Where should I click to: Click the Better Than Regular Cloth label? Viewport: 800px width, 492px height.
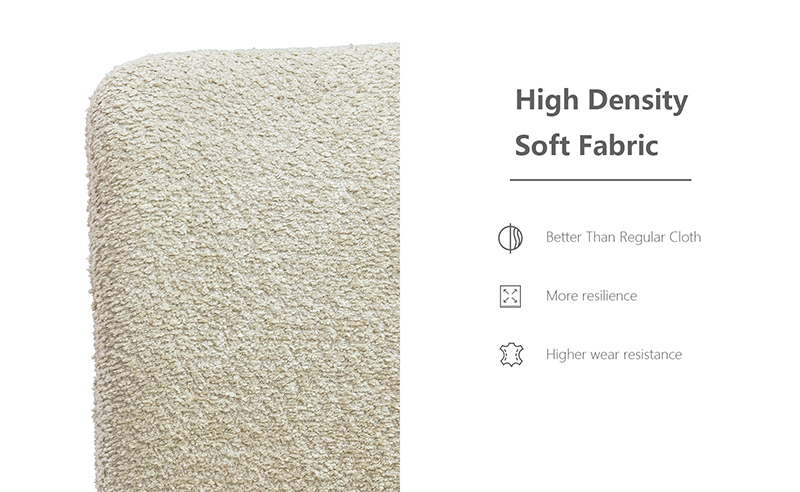[623, 237]
